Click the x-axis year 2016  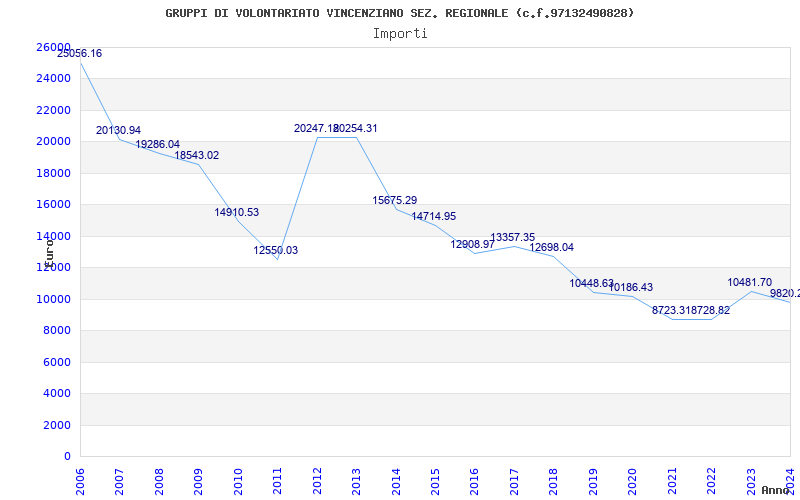(x=474, y=482)
